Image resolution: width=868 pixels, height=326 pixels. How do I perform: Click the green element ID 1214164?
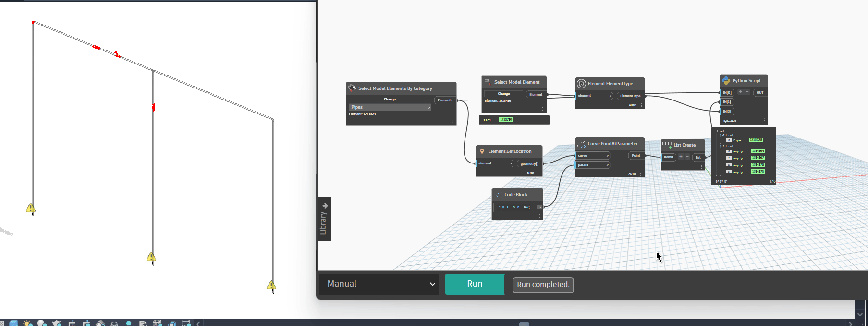[758, 151]
